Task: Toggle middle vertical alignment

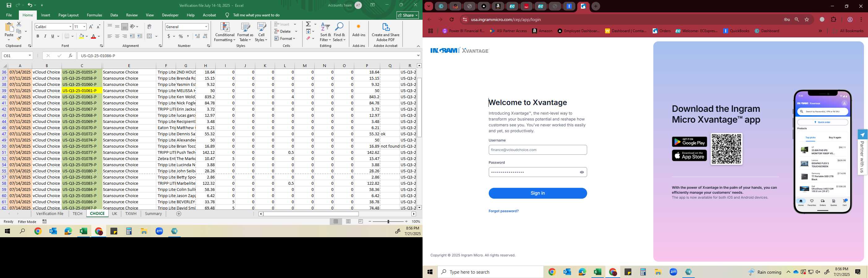Action: (117, 27)
